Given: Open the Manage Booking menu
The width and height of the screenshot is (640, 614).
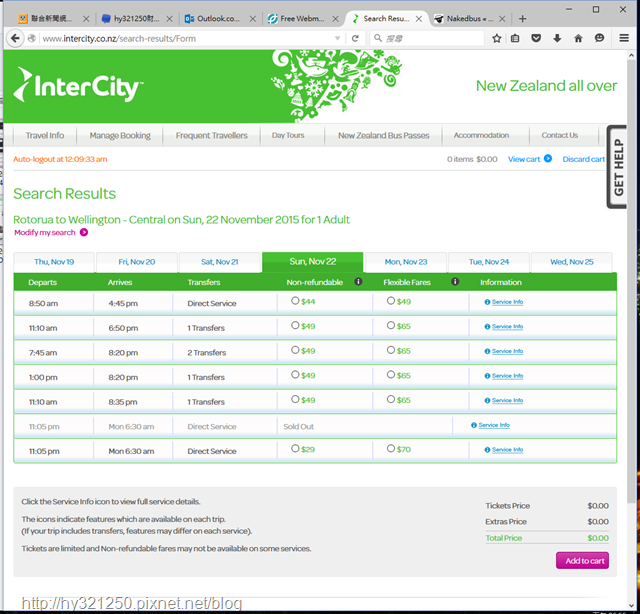Looking at the screenshot, I should click(120, 136).
